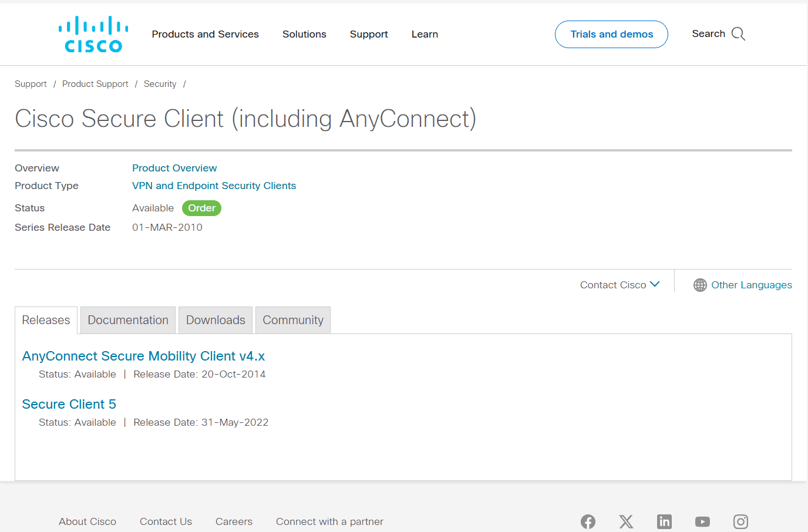Open the Products and Services menu

[x=205, y=34]
